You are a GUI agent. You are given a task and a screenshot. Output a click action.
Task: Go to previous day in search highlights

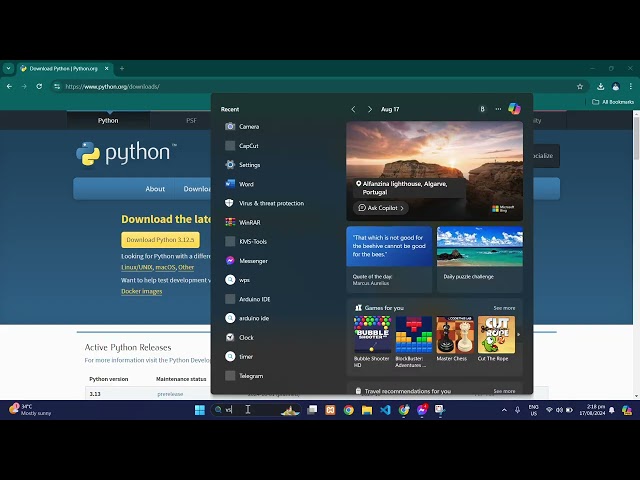[x=353, y=109]
